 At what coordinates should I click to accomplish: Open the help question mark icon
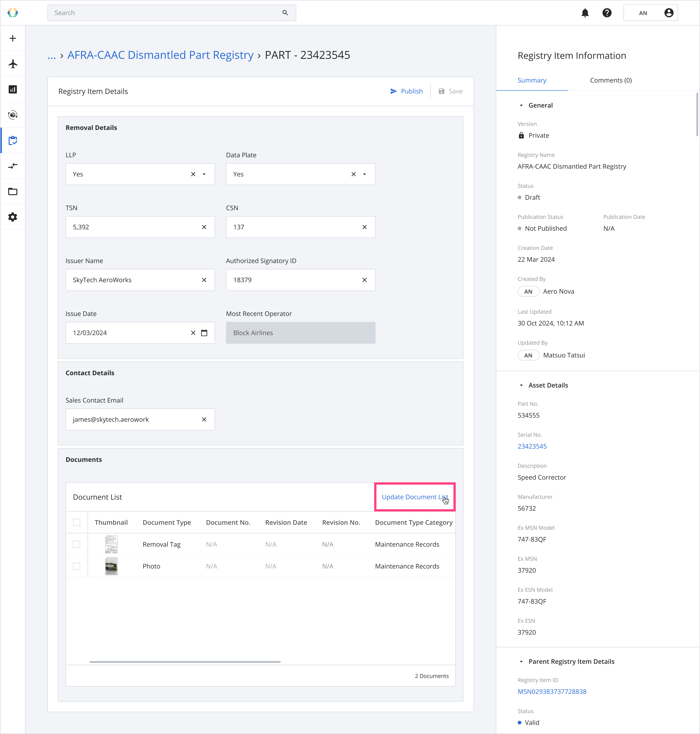607,13
